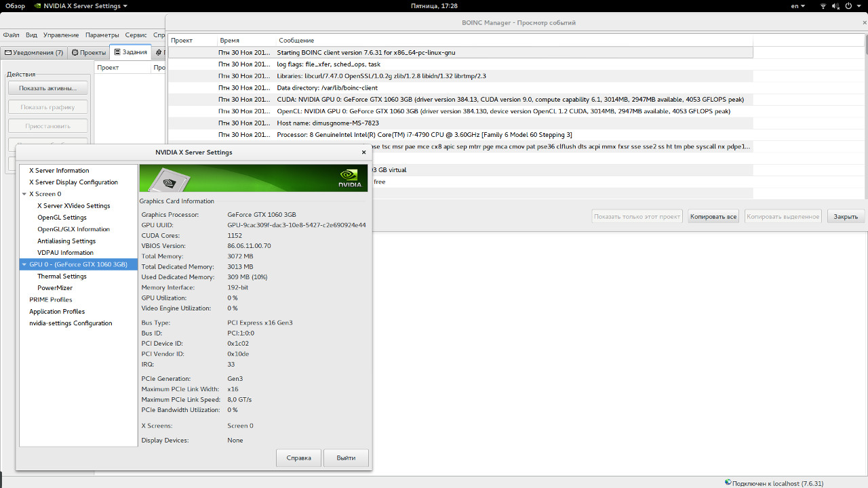This screenshot has height=488, width=868.
Task: Open the Wi-Fi network indicator in top bar
Action: (x=823, y=6)
